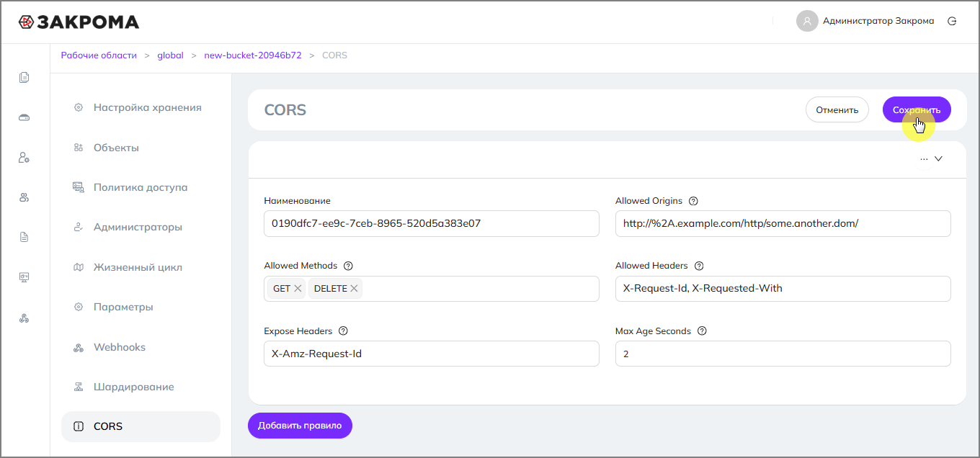Open users group icon in left rail
980x458 pixels.
click(x=24, y=197)
